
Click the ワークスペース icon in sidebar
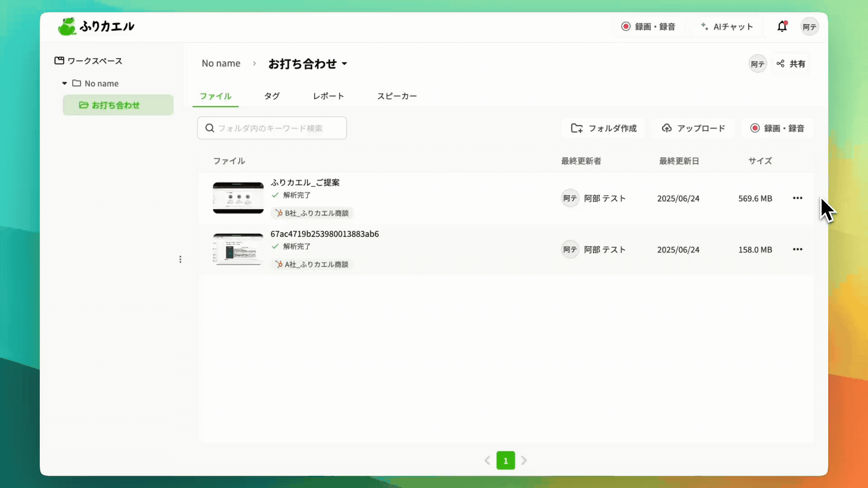coord(59,61)
